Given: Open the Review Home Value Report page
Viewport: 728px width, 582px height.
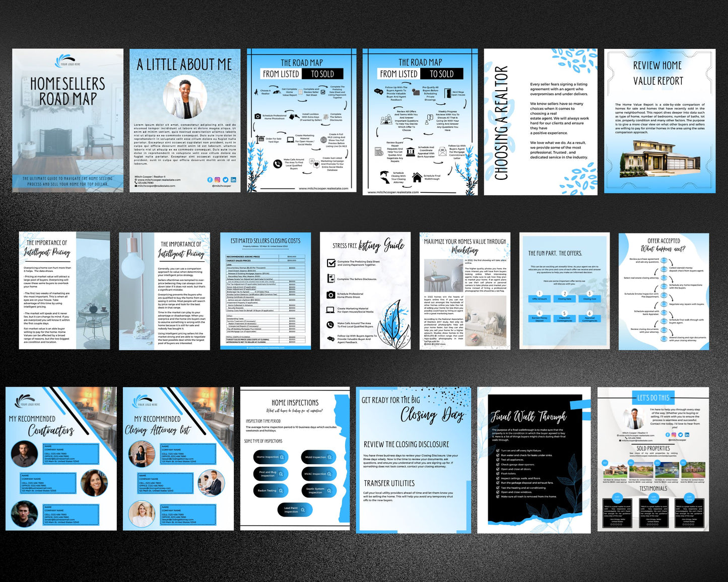Looking at the screenshot, I should point(659,121).
